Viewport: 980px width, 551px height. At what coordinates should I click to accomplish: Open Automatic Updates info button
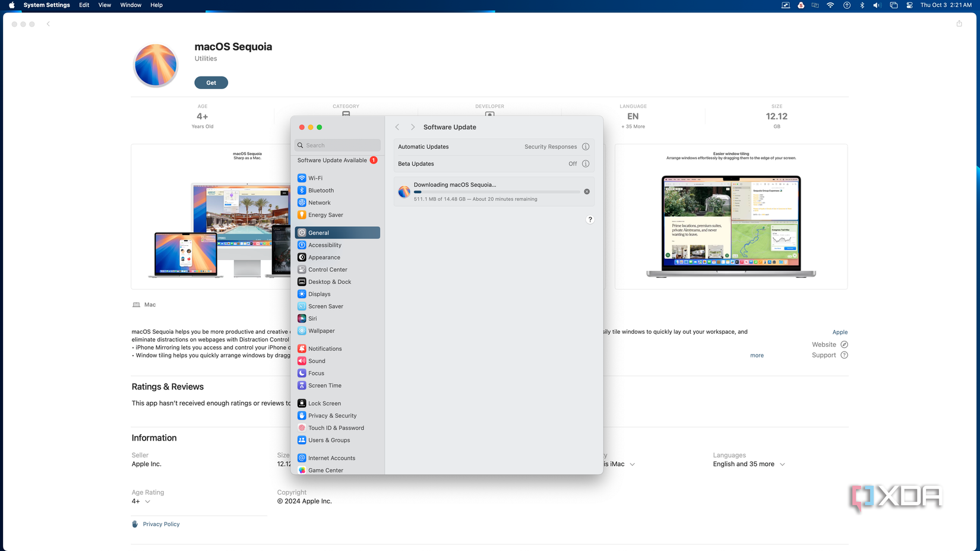point(586,147)
